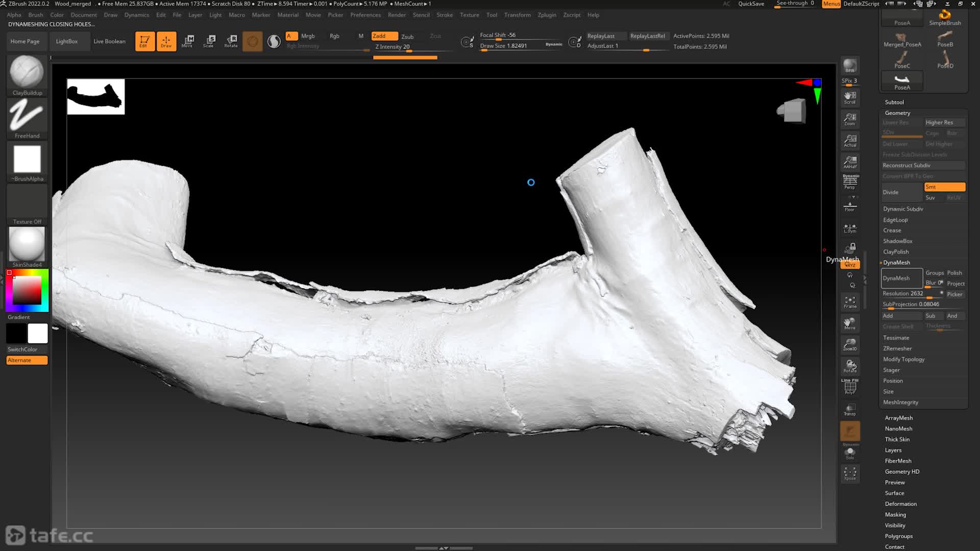Switch to the Rotate transform tool

[x=231, y=41]
